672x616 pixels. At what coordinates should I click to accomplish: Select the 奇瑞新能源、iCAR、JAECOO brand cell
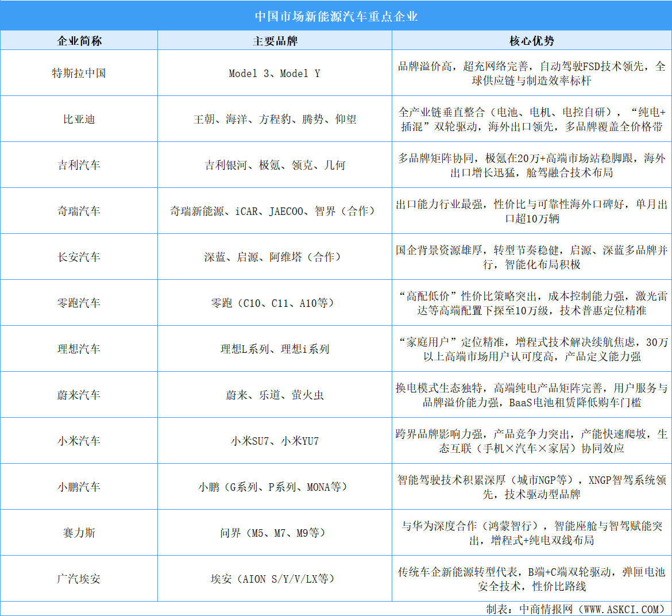pos(275,211)
